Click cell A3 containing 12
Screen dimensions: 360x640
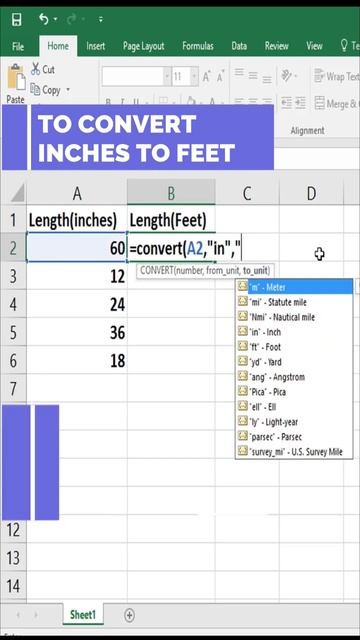pos(77,277)
